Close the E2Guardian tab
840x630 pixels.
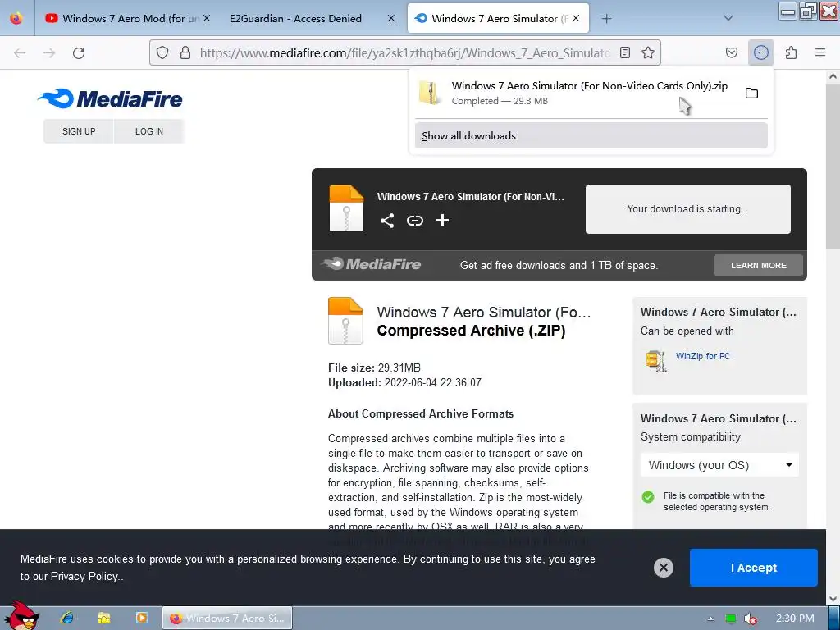tap(391, 18)
